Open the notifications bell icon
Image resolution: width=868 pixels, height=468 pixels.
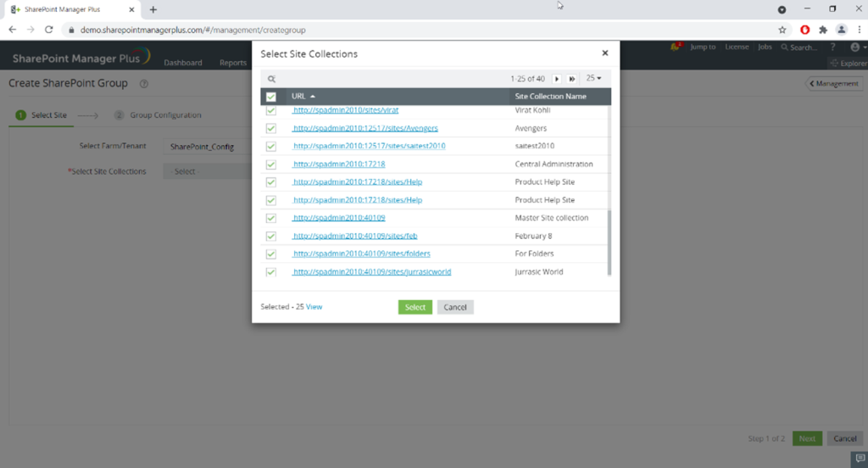pyautogui.click(x=675, y=47)
